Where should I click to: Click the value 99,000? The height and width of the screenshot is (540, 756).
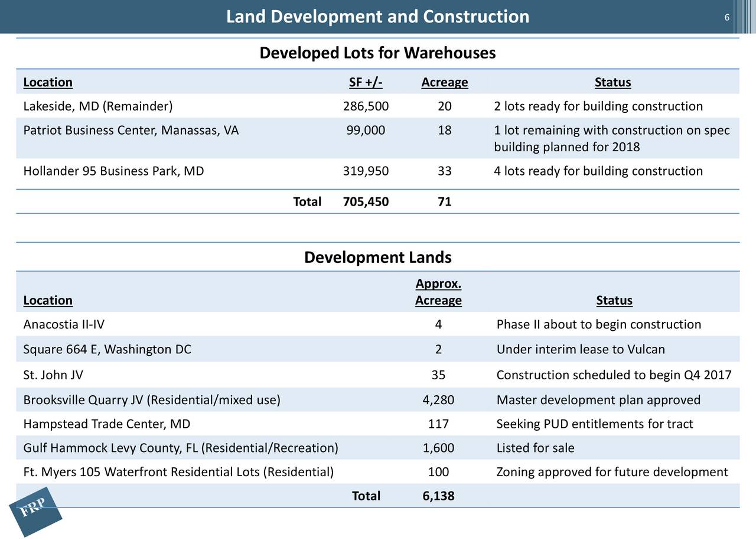point(366,131)
